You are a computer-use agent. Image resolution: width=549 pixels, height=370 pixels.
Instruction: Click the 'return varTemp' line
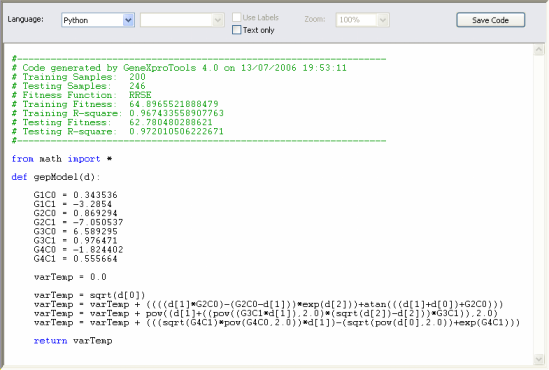click(x=73, y=341)
